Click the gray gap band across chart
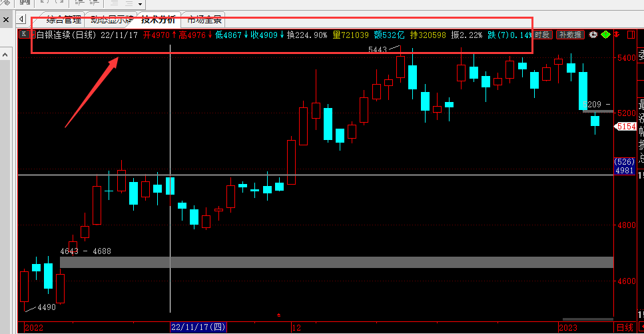 click(x=337, y=262)
